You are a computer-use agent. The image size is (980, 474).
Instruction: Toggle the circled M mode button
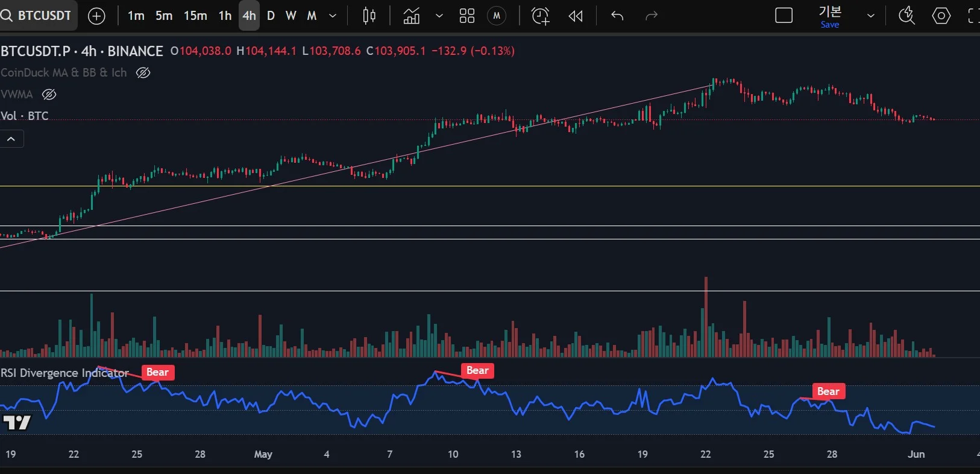[x=497, y=16]
